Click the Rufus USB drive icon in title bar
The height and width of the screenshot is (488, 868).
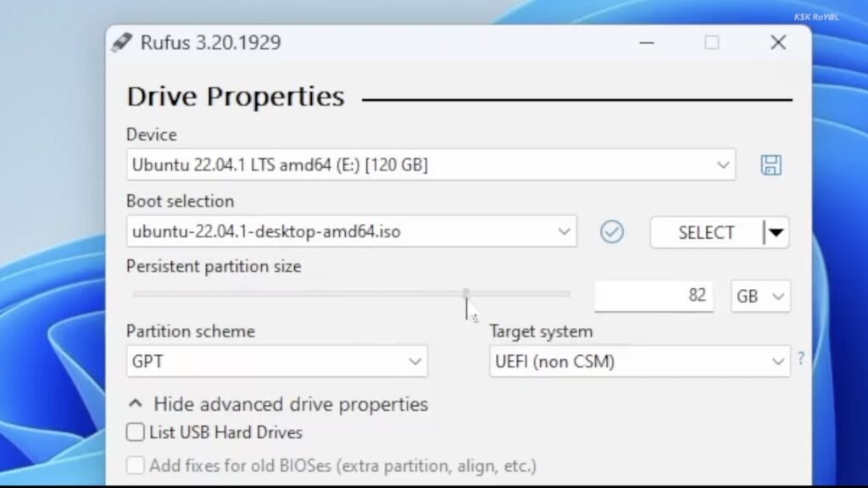[x=122, y=42]
